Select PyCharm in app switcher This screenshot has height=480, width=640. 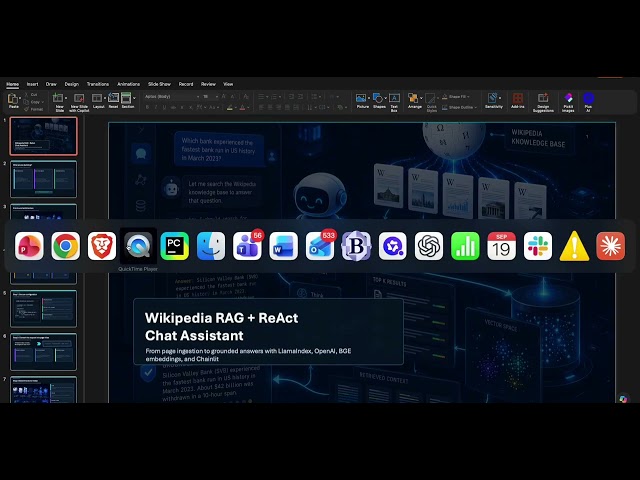click(174, 246)
